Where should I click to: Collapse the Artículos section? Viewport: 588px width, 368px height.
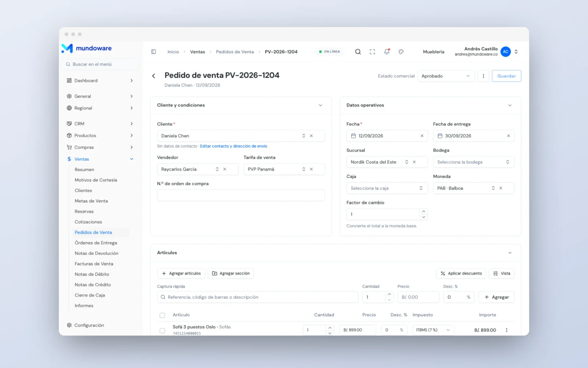click(x=510, y=253)
